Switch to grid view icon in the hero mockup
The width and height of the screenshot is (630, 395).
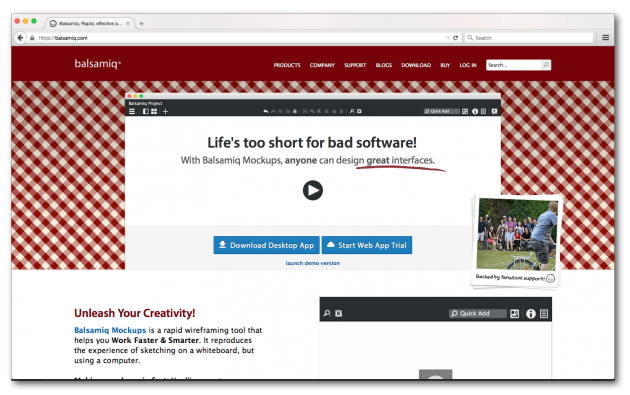[154, 111]
